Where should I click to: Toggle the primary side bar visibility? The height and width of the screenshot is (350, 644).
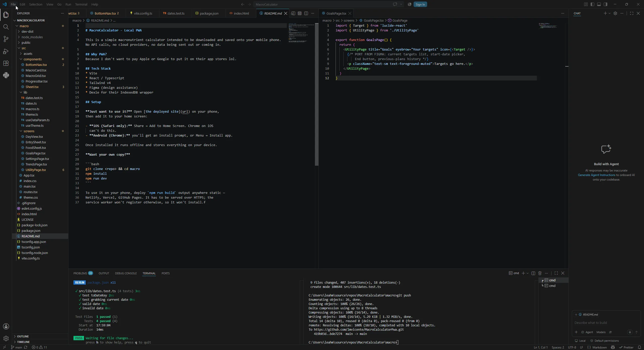click(592, 4)
